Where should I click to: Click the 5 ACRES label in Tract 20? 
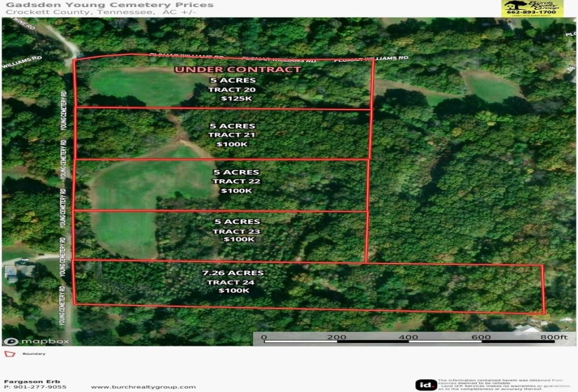click(233, 80)
